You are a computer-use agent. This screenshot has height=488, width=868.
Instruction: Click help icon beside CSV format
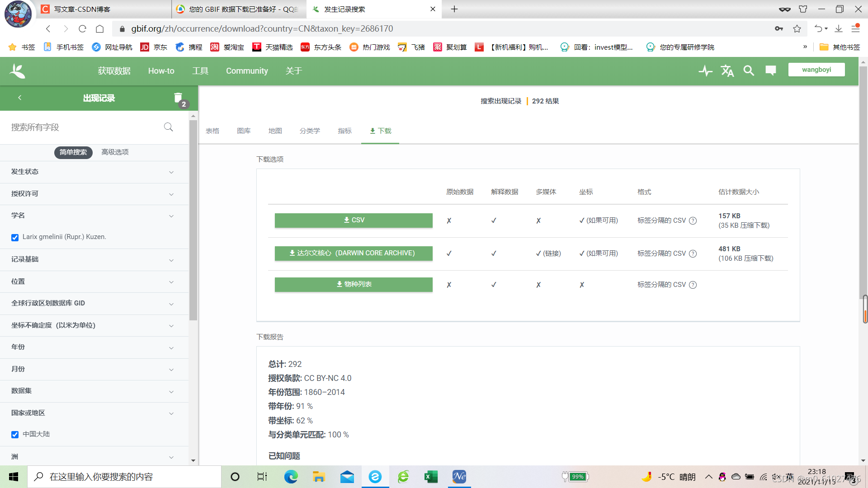[693, 221]
